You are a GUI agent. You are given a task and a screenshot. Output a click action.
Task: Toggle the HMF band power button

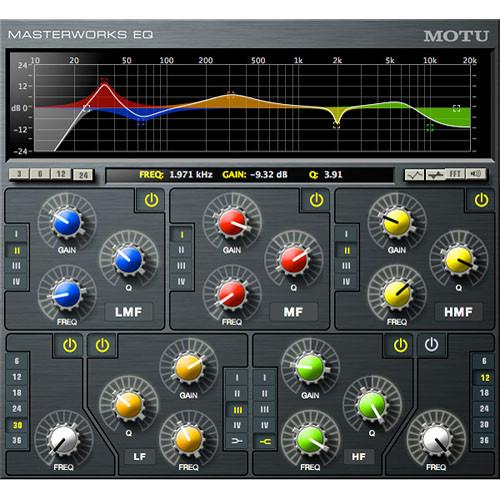click(481, 200)
